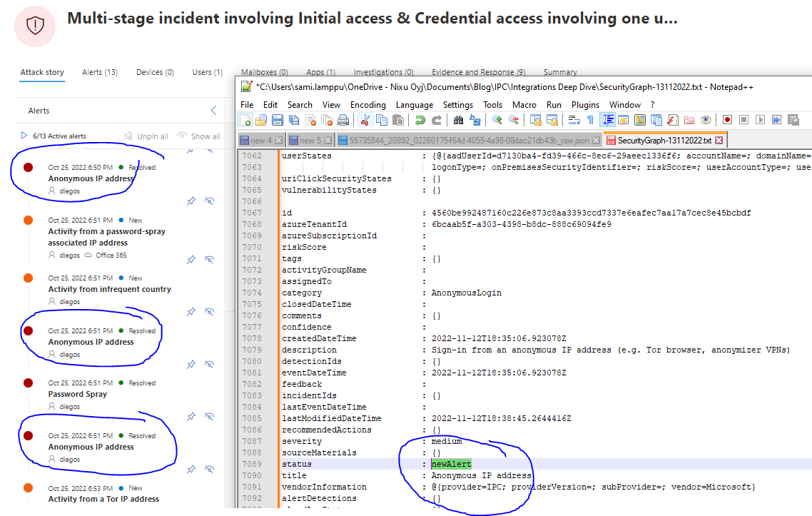
Task: Click the Undo arrow in toolbar
Action: coord(420,120)
